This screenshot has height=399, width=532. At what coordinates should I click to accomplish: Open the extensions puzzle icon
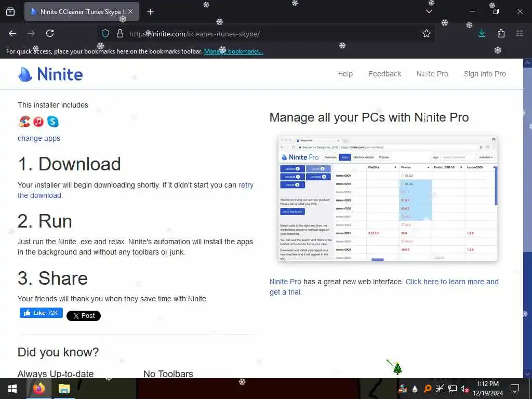coord(501,33)
